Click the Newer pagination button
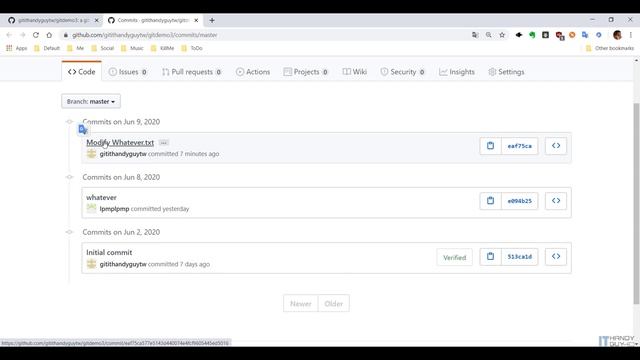 pos(301,303)
